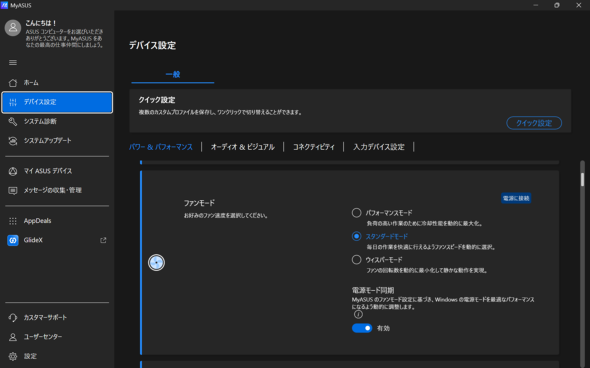Image resolution: width=590 pixels, height=368 pixels.
Task: Open カスタマーサポート in the sidebar
Action: [x=57, y=318]
